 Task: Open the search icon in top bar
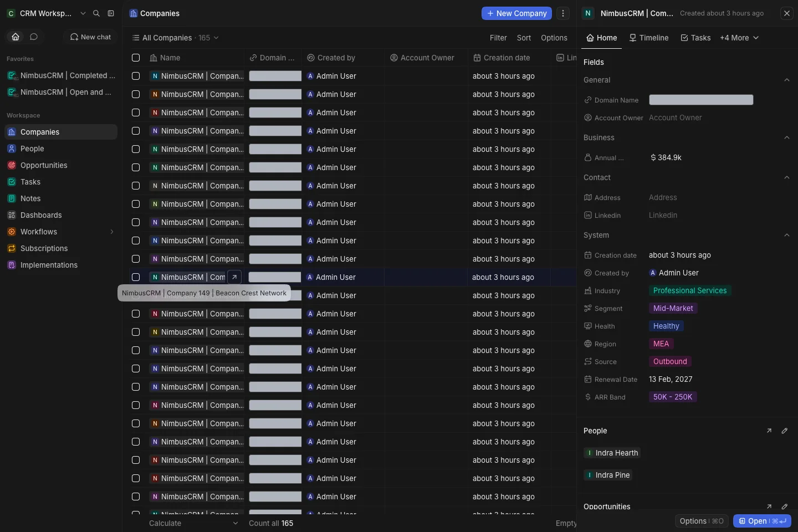pyautogui.click(x=96, y=13)
